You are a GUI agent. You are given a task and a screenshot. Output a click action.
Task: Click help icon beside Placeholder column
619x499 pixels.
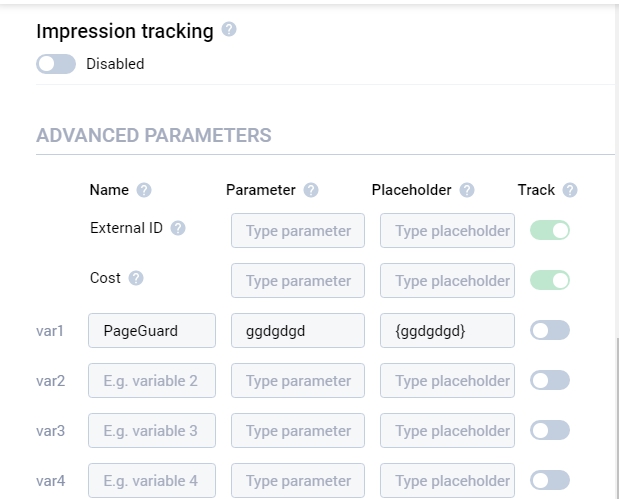coord(467,190)
